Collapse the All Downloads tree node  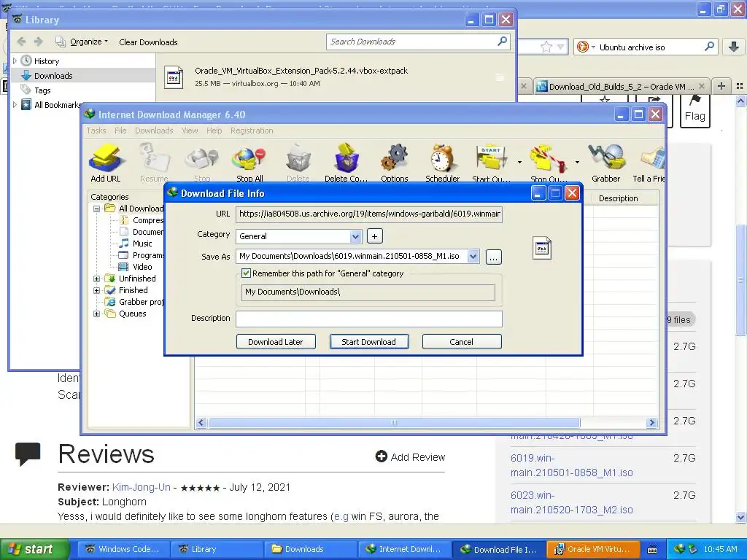97,209
